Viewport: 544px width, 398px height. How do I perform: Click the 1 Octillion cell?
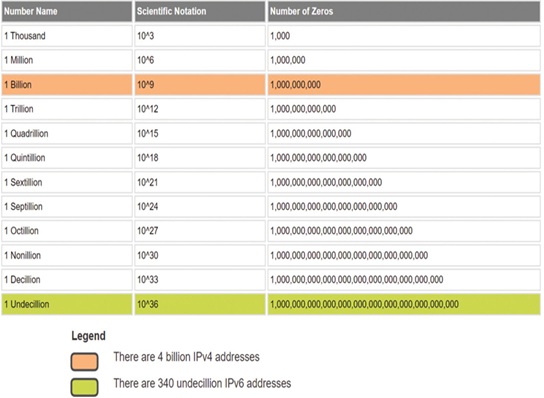point(67,231)
